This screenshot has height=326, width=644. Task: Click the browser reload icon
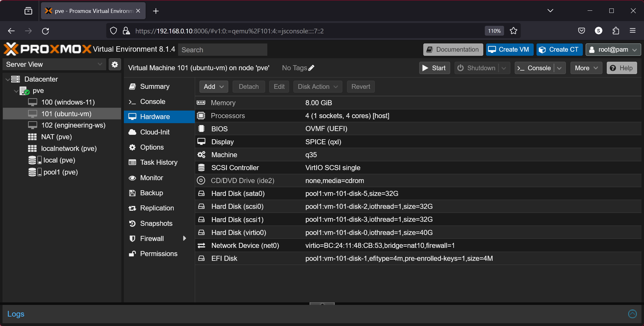click(45, 31)
